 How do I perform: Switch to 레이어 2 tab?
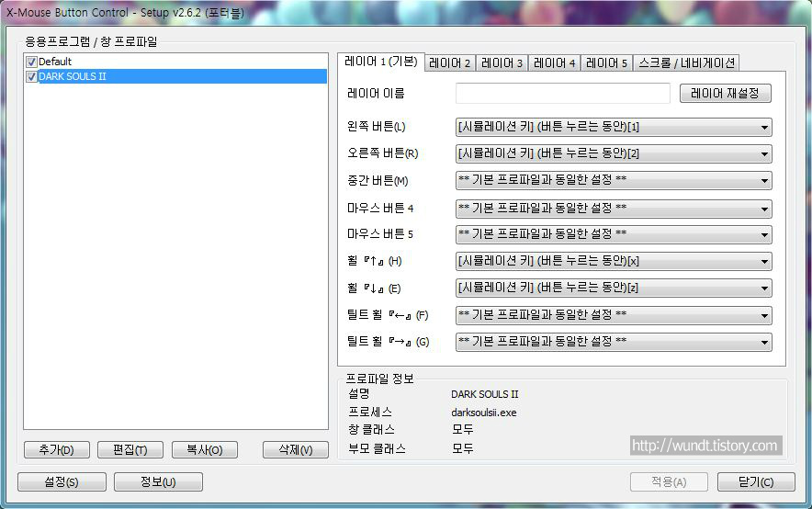point(449,63)
